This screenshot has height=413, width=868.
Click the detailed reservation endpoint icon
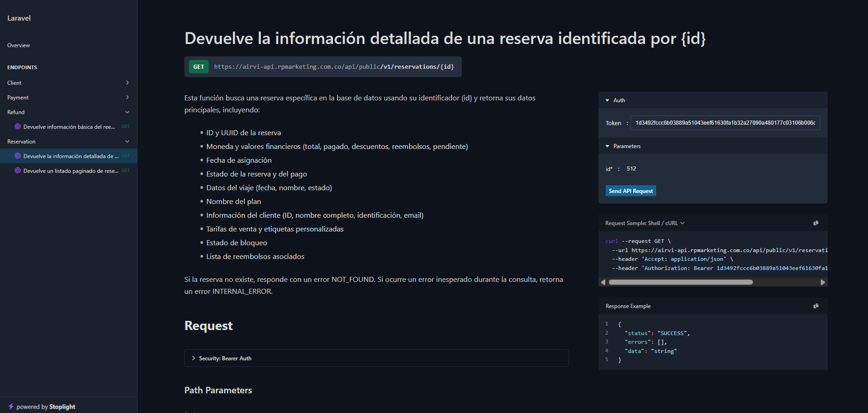point(17,156)
